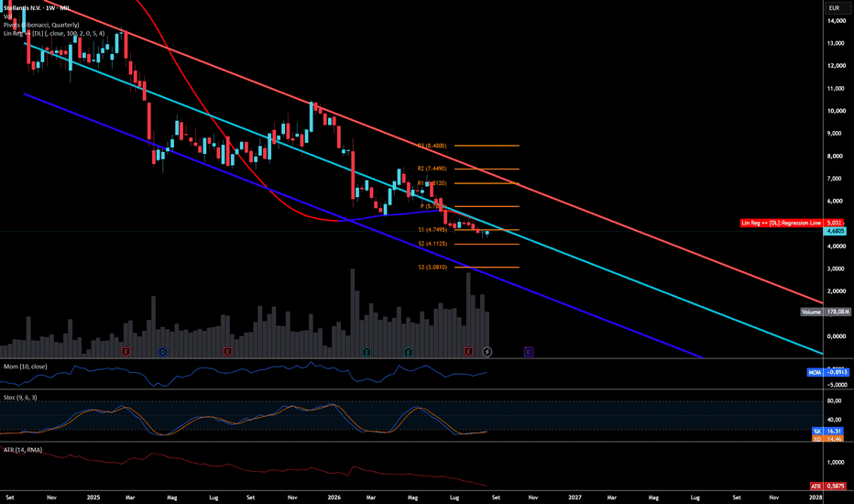The width and height of the screenshot is (854, 504).
Task: Open the EUR currency selector
Action: 834,7
